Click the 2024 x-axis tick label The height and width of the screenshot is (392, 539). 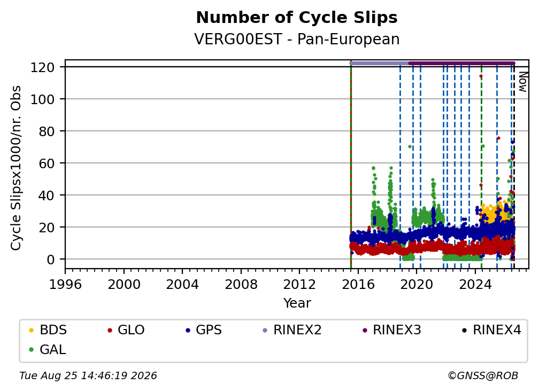click(475, 285)
